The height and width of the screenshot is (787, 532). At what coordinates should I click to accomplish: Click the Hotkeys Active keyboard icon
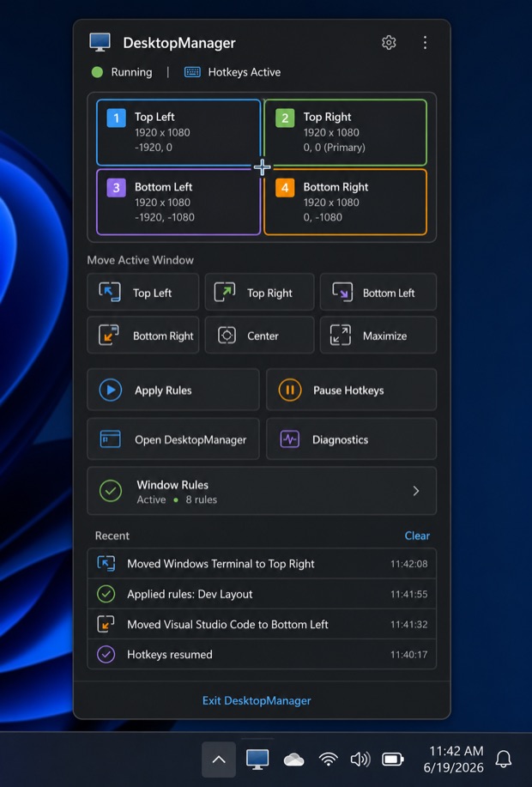192,72
